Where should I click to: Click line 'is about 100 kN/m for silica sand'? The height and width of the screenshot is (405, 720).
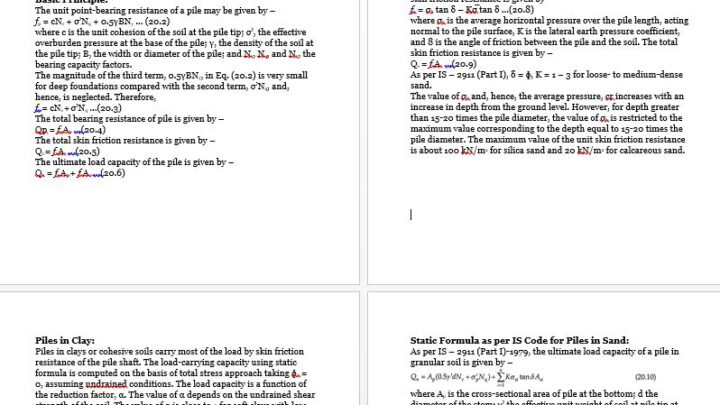pos(547,150)
